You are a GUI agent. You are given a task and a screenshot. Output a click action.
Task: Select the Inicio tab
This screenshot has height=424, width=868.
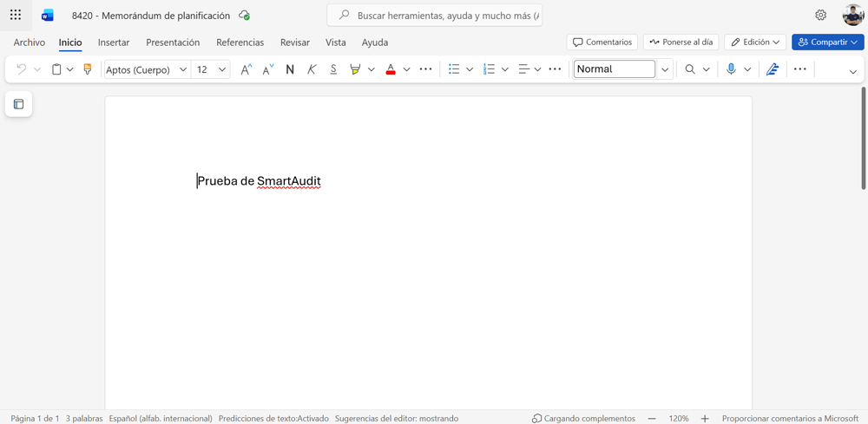coord(70,42)
